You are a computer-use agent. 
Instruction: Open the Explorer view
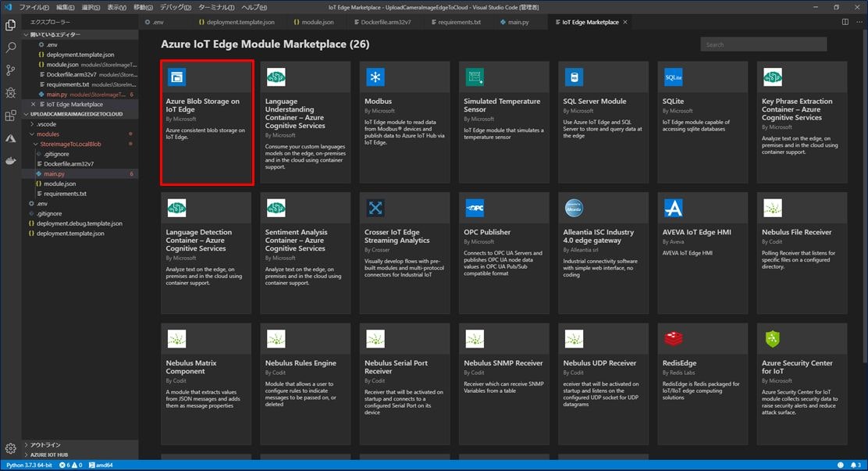pos(10,24)
